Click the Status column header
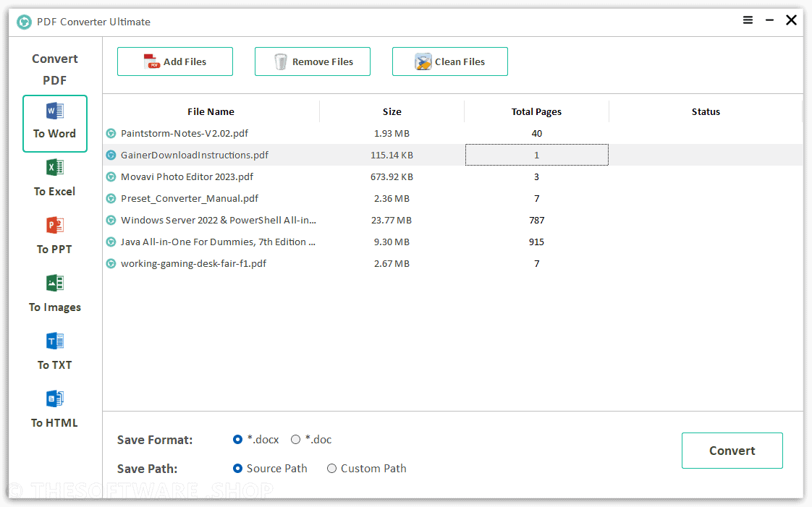 coord(706,112)
